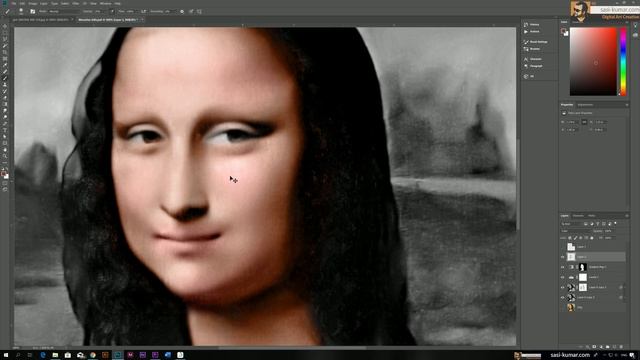Open the Filter menu
This screenshot has height=360, width=640.
(76, 3)
